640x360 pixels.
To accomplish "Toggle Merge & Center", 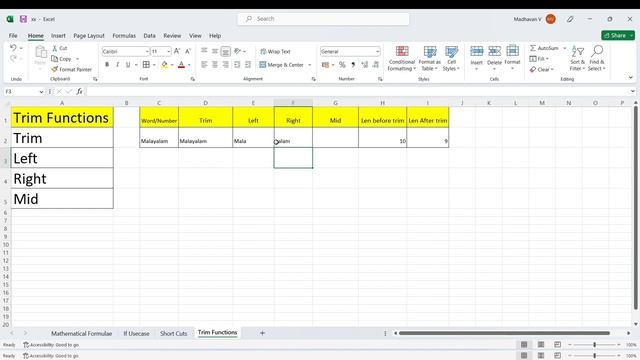I will [x=282, y=64].
